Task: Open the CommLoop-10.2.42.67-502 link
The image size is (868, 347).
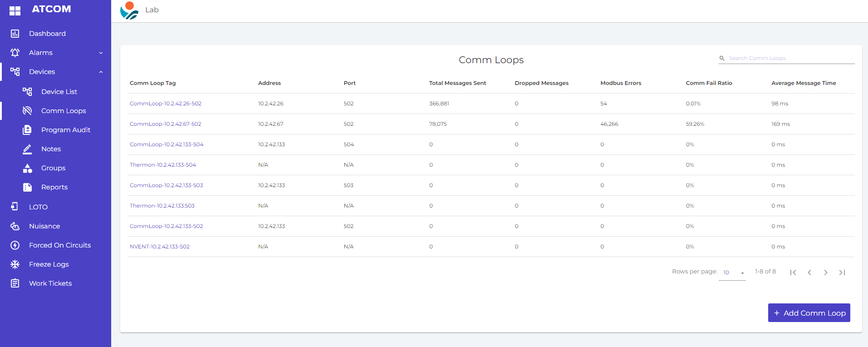Action: (x=165, y=124)
